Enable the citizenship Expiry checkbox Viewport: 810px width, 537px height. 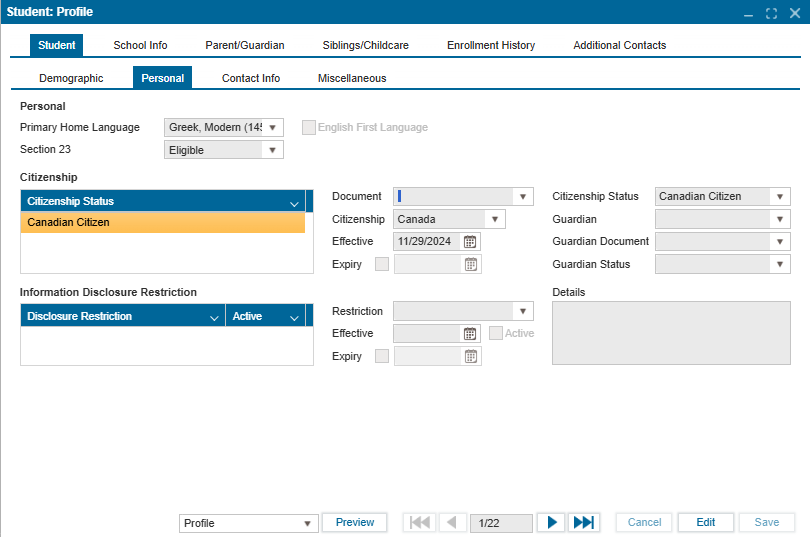tap(381, 265)
